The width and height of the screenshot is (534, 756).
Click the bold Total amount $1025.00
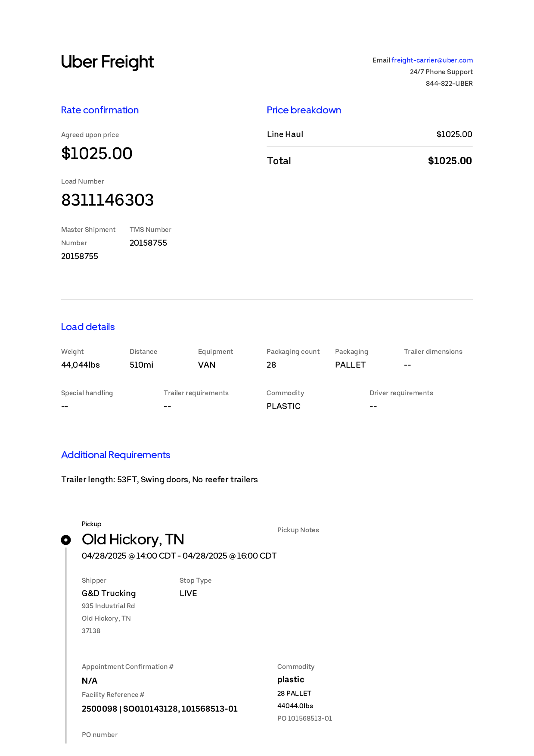(450, 161)
